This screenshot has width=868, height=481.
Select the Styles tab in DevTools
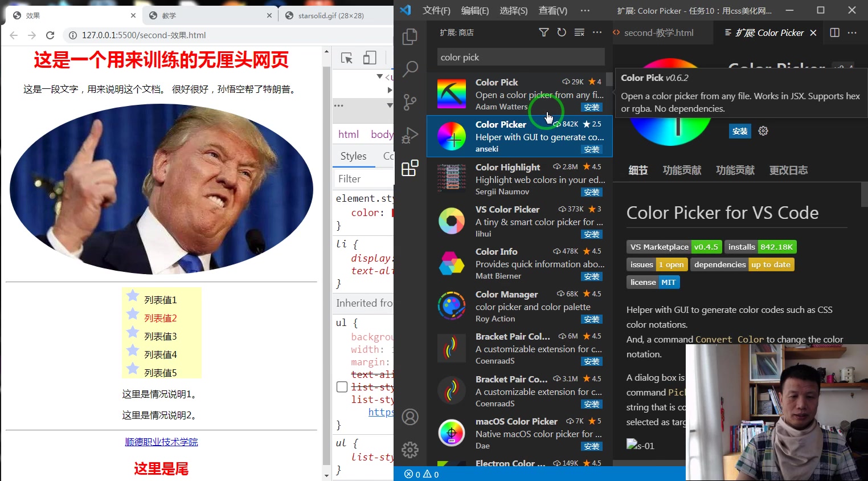[x=353, y=156]
